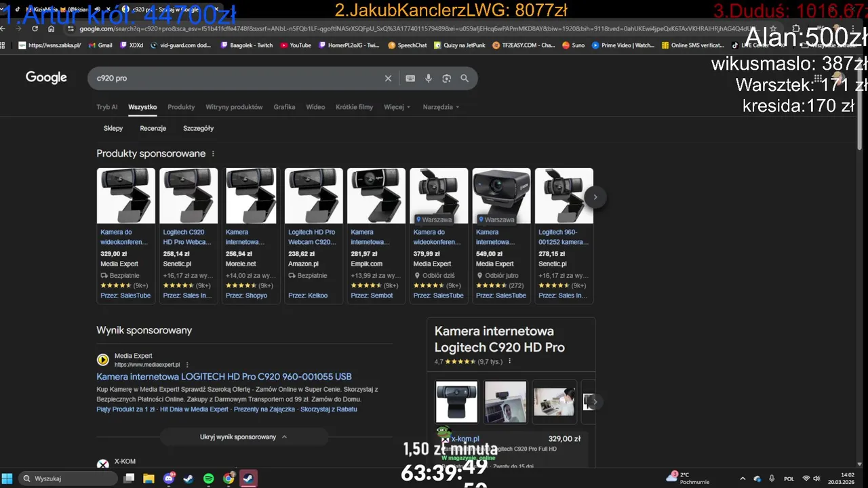Open the Prime Video bookmark

[623, 45]
